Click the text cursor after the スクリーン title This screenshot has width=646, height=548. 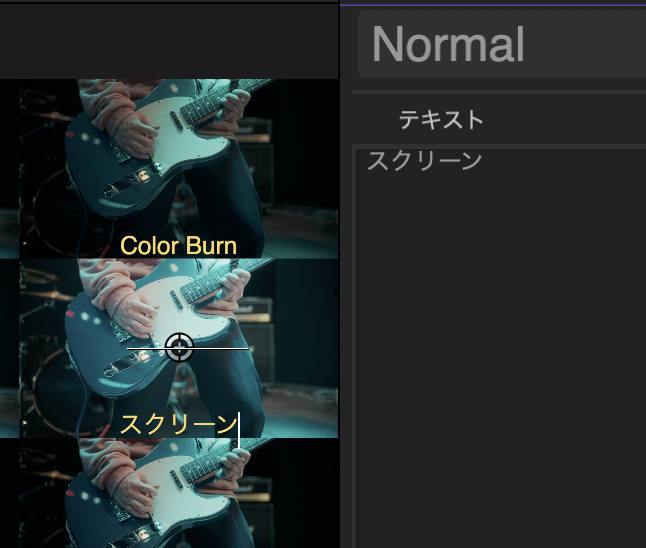click(x=239, y=430)
